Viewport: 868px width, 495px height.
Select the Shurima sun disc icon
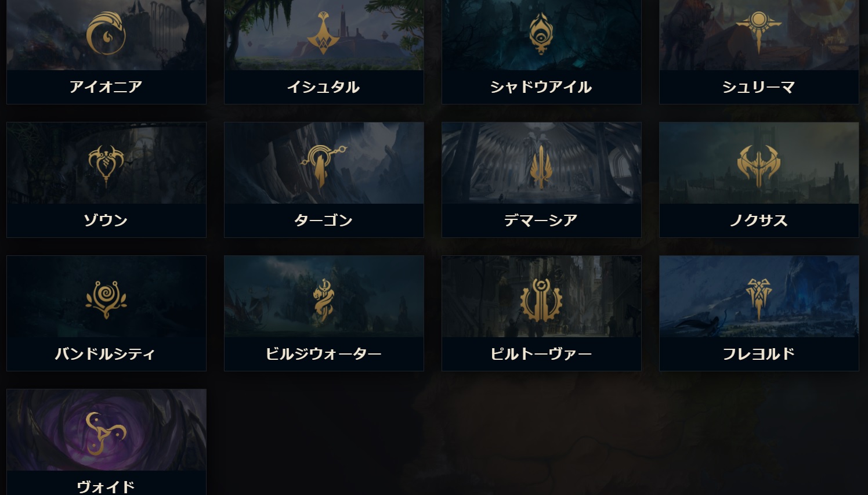(x=759, y=32)
